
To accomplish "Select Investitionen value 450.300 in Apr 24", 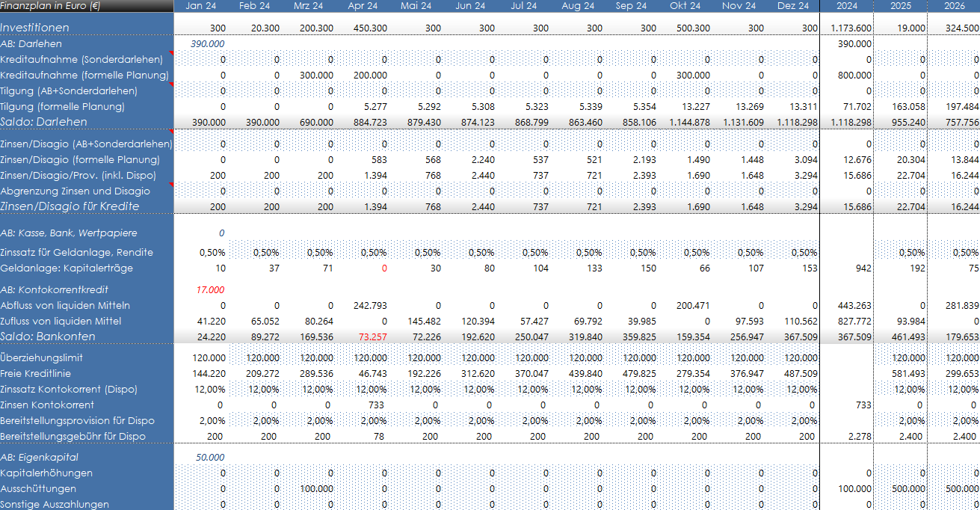I will [x=367, y=28].
